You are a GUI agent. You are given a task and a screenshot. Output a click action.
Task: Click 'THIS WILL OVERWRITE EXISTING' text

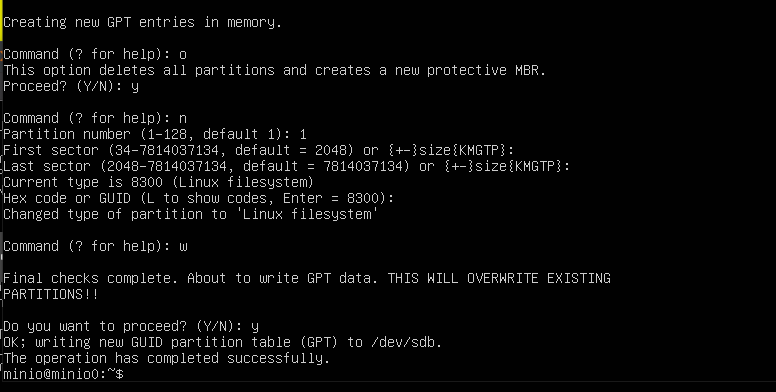[x=499, y=278]
